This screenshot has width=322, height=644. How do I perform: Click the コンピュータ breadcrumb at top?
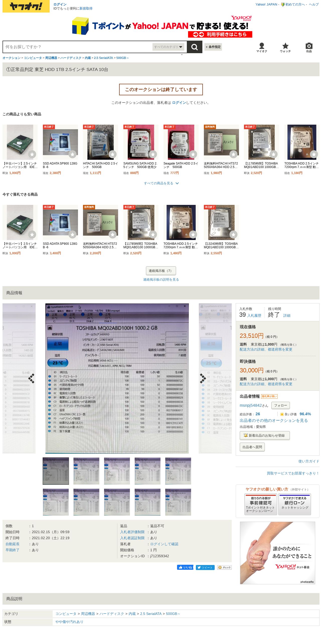click(33, 58)
